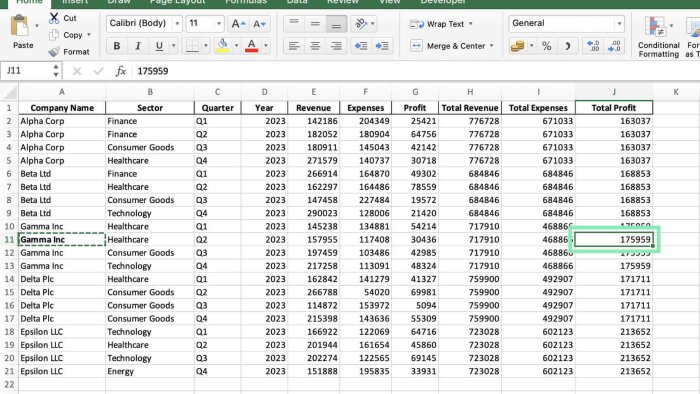Select column J header
Image resolution: width=700 pixels, height=394 pixels.
[x=614, y=92]
